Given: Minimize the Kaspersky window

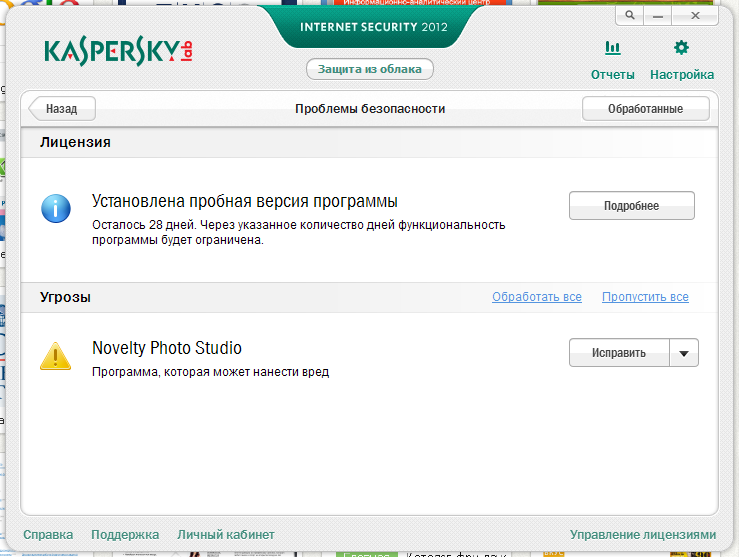Looking at the screenshot, I should click(657, 16).
